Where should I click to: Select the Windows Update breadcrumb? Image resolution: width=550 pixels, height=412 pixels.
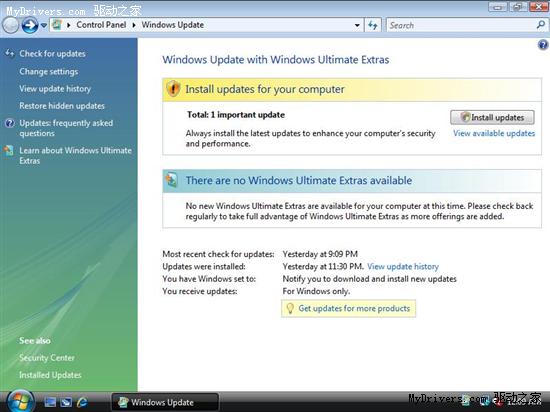point(173,25)
